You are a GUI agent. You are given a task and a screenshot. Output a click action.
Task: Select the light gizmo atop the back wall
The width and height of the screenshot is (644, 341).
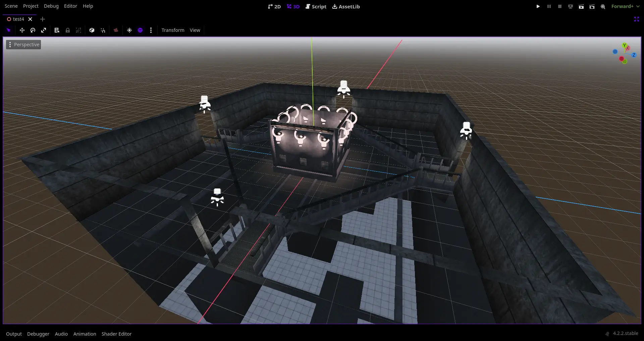pos(344,89)
